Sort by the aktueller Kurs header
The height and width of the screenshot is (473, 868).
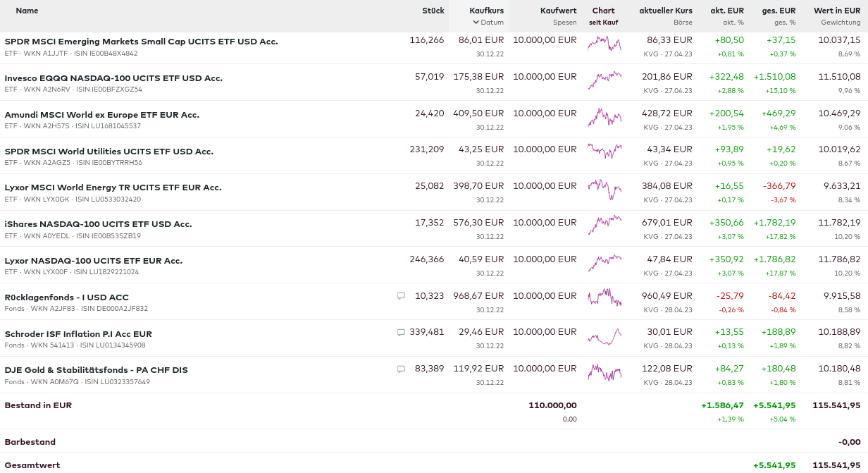[x=665, y=11]
